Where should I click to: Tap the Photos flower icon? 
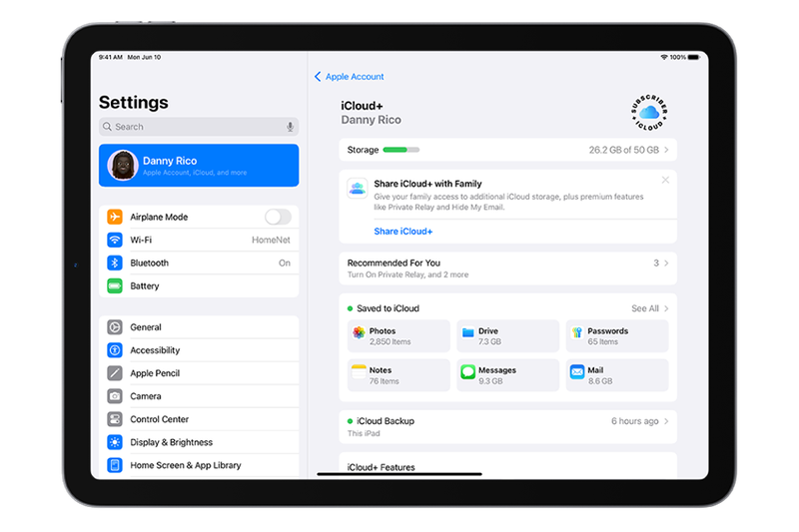pyautogui.click(x=359, y=332)
